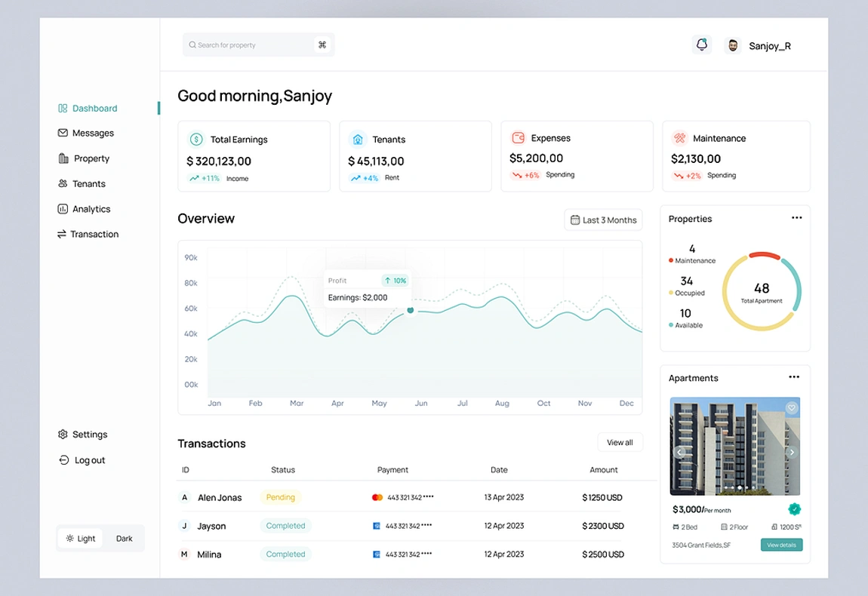Switch to Dark theme mode
Screen dimensions: 868x596
(x=124, y=539)
